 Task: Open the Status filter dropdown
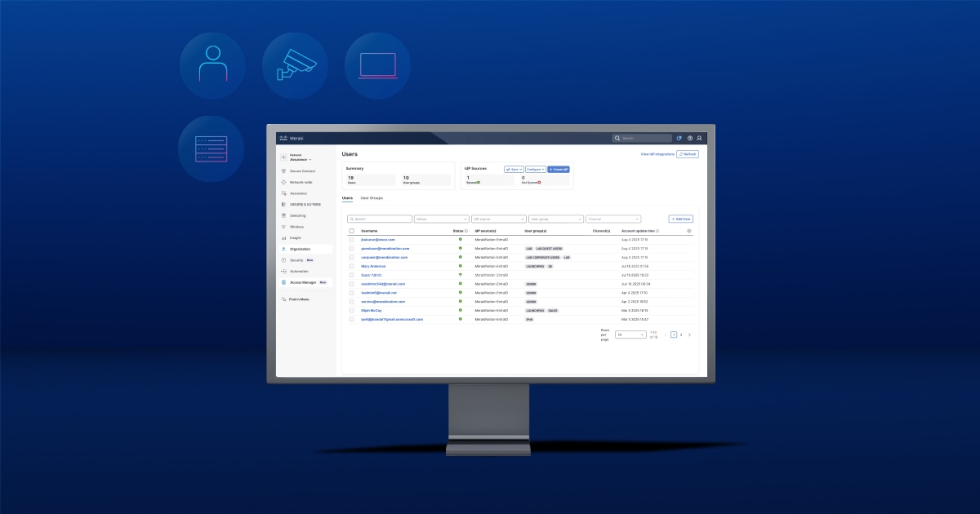pyautogui.click(x=441, y=219)
